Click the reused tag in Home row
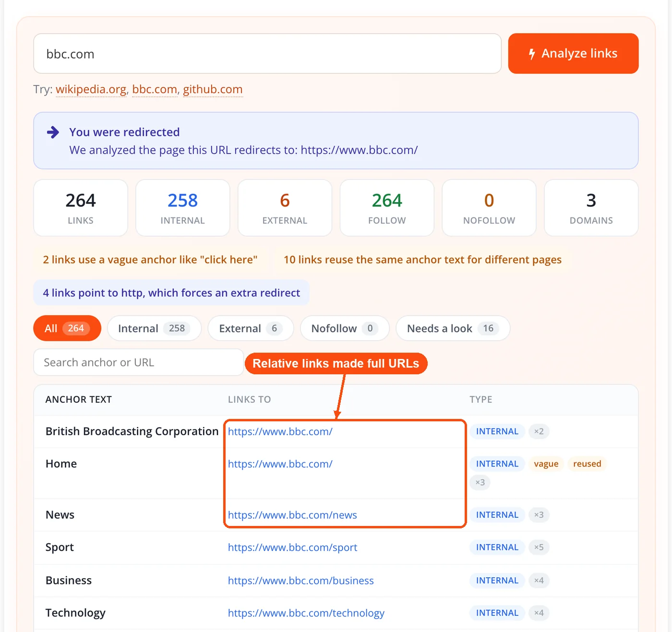672x632 pixels. click(587, 464)
